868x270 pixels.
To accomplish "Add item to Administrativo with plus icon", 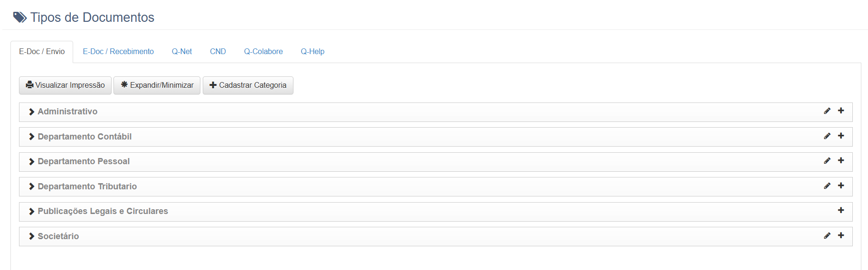I will coord(841,111).
